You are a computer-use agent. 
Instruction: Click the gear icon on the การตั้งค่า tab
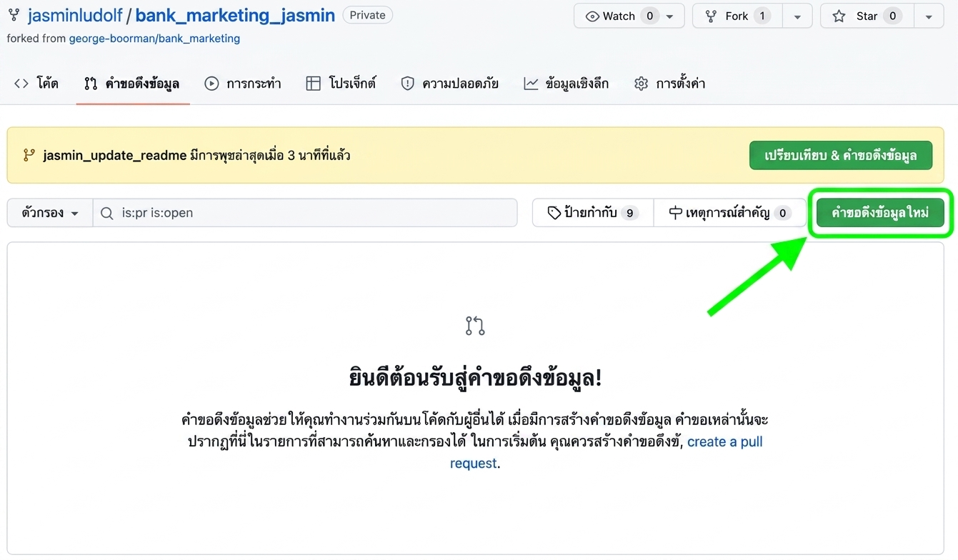pos(641,84)
